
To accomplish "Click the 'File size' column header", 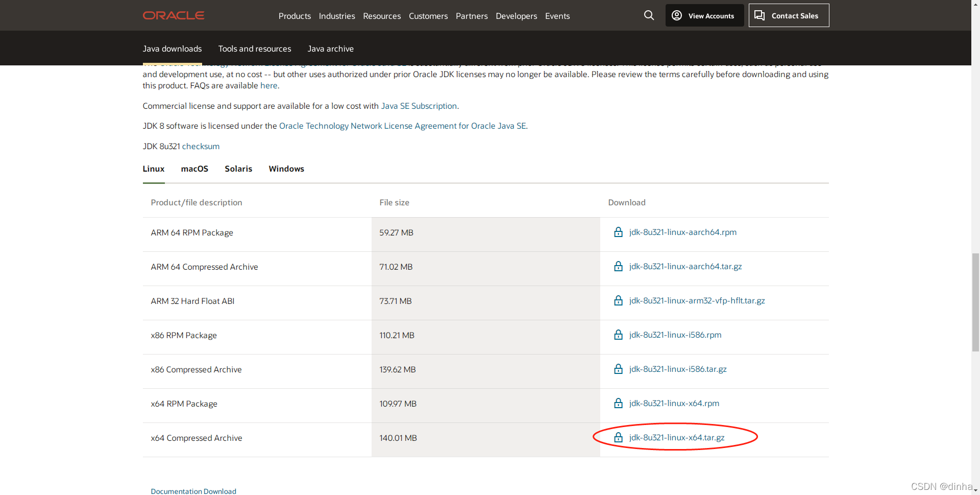I will coord(394,202).
